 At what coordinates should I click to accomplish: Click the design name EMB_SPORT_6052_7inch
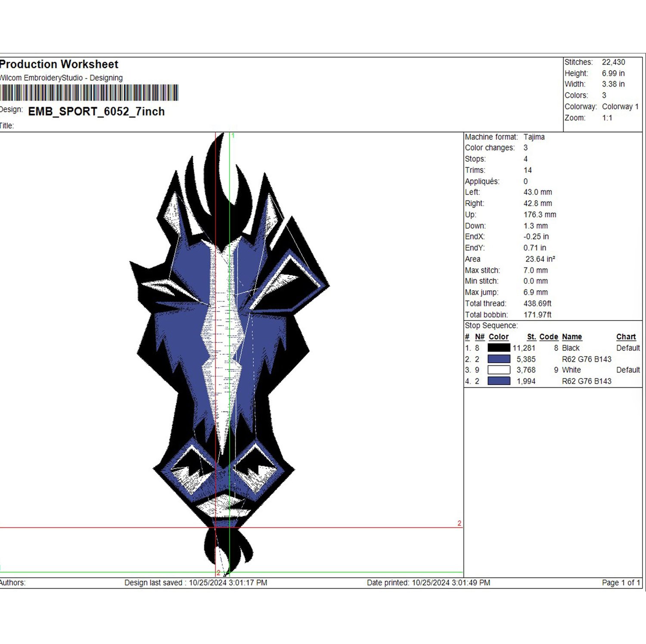96,112
